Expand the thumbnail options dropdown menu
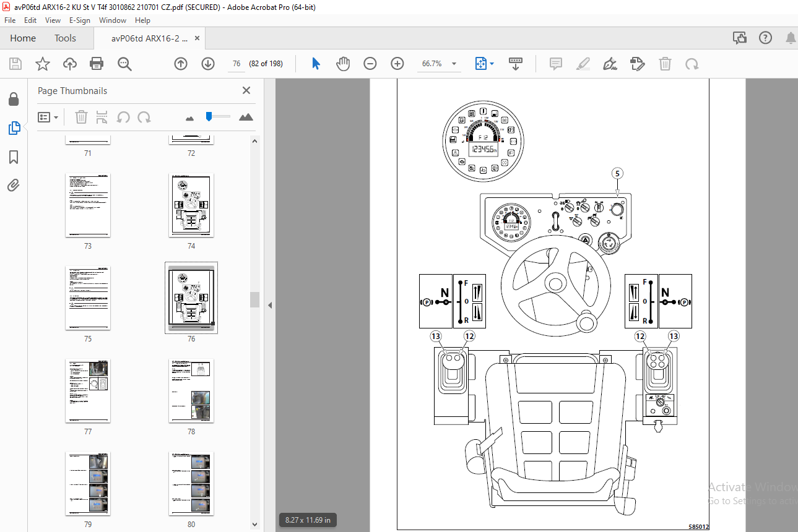 pos(48,117)
